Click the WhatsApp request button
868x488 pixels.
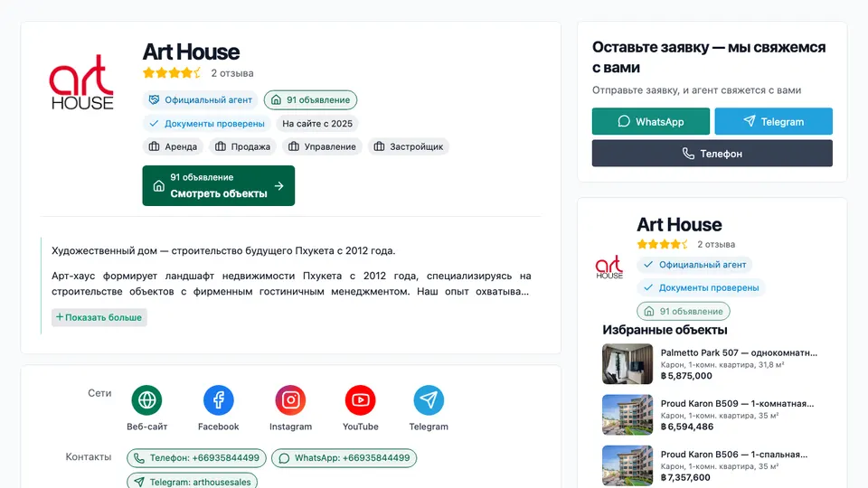click(650, 122)
